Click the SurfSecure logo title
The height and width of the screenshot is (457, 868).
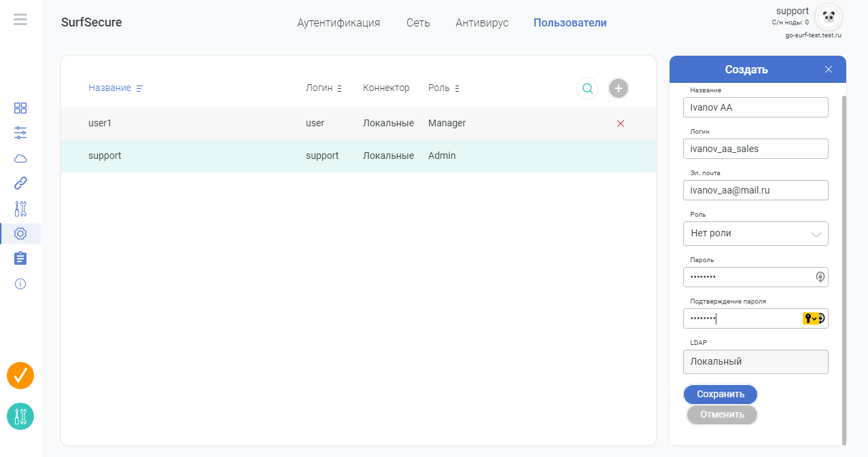coord(92,22)
